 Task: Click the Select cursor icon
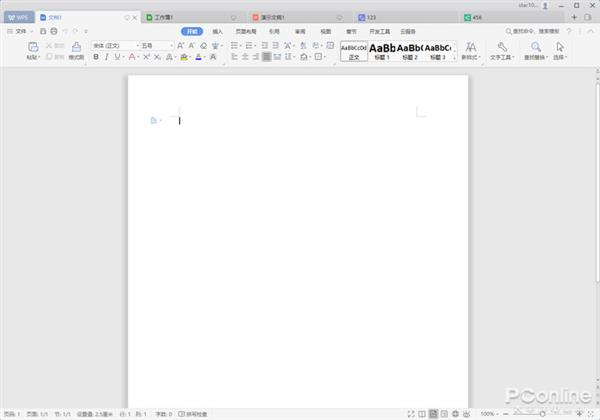click(x=560, y=47)
